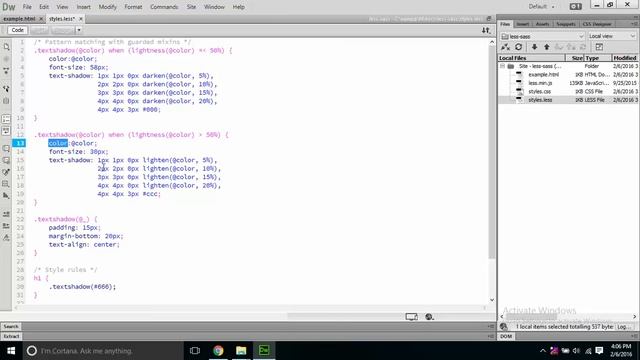Click Put files up-arrow icon

point(547,47)
